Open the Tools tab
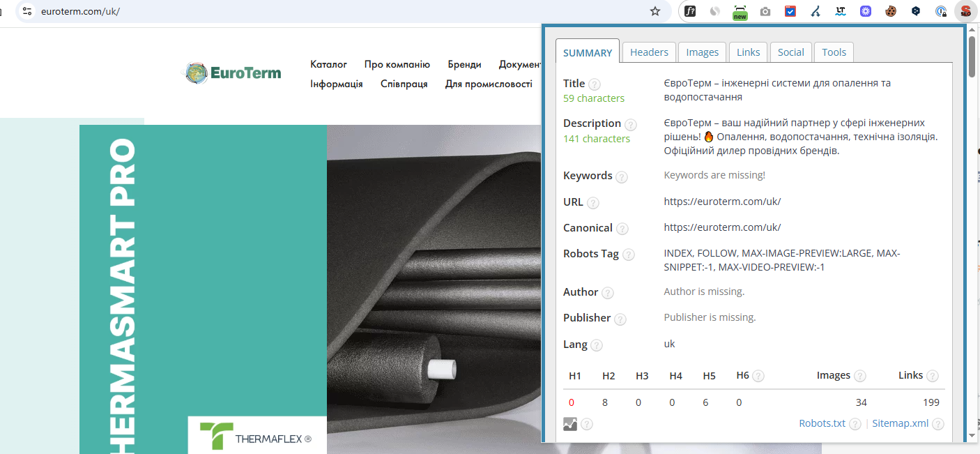 [x=834, y=52]
